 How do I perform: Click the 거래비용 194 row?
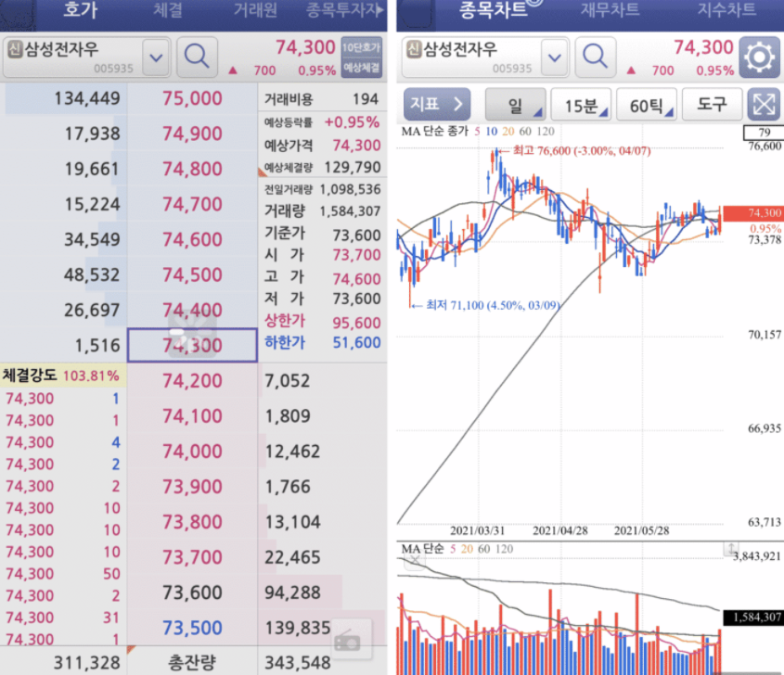(322, 99)
